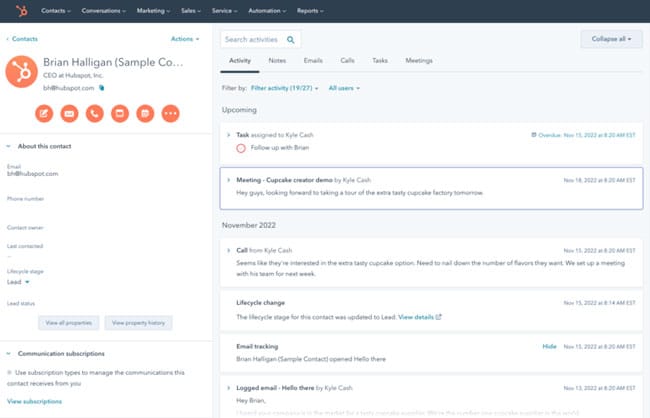Screen dimensions: 650x418
Task: Click the send email icon button
Action: click(69, 113)
